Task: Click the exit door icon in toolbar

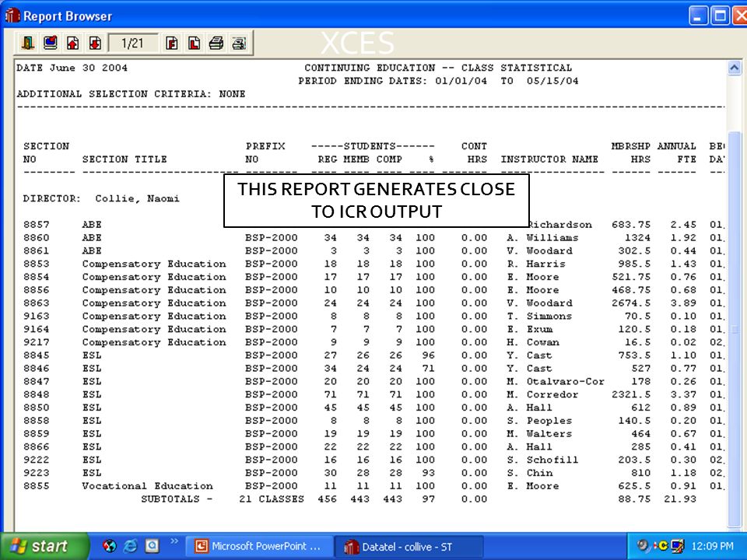Action: (x=28, y=44)
